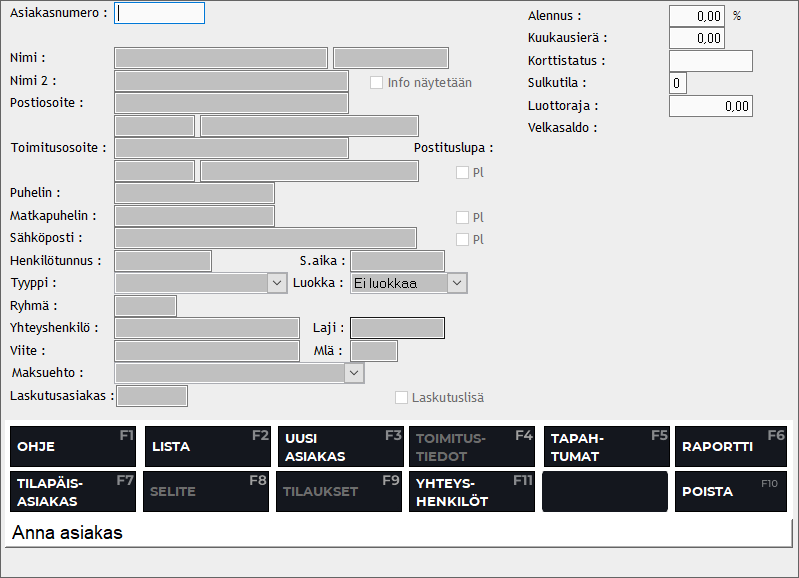Image resolution: width=799 pixels, height=578 pixels.
Task: Enable the Laskutuslisä checkbox
Action: coord(402,398)
